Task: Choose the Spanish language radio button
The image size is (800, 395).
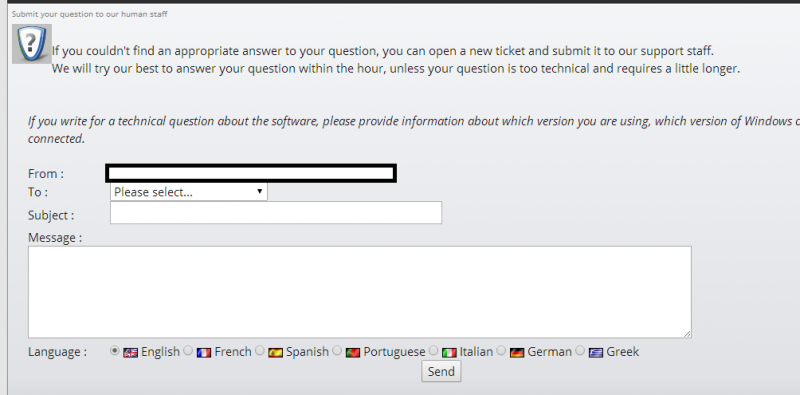Action: (x=260, y=351)
